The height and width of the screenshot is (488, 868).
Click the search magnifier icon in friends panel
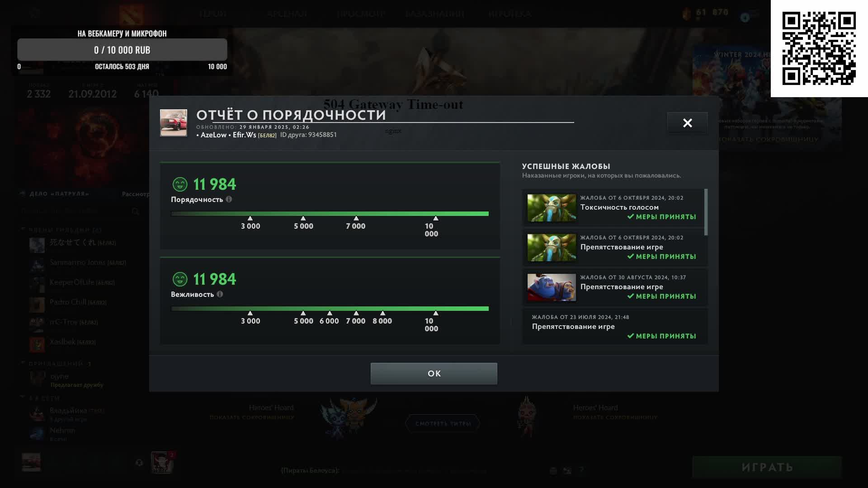pos(135,211)
